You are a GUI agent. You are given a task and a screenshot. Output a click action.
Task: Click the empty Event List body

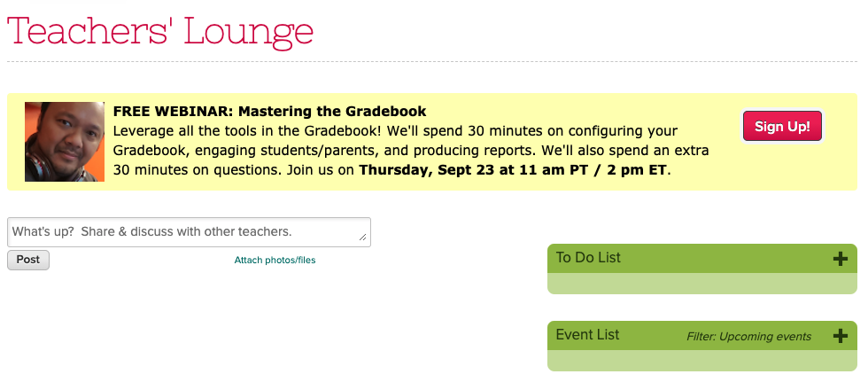701,361
